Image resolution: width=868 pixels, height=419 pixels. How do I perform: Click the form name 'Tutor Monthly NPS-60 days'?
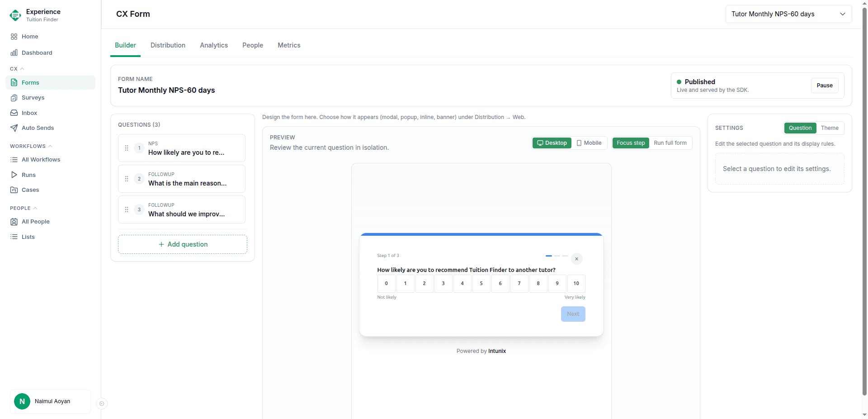click(x=166, y=90)
